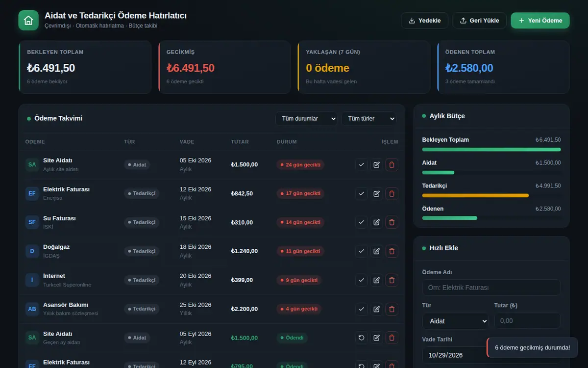Screen dimensions: 588x368
Task: Mark Elektrik Faturası ₺842,50 as paid
Action: tap(361, 194)
